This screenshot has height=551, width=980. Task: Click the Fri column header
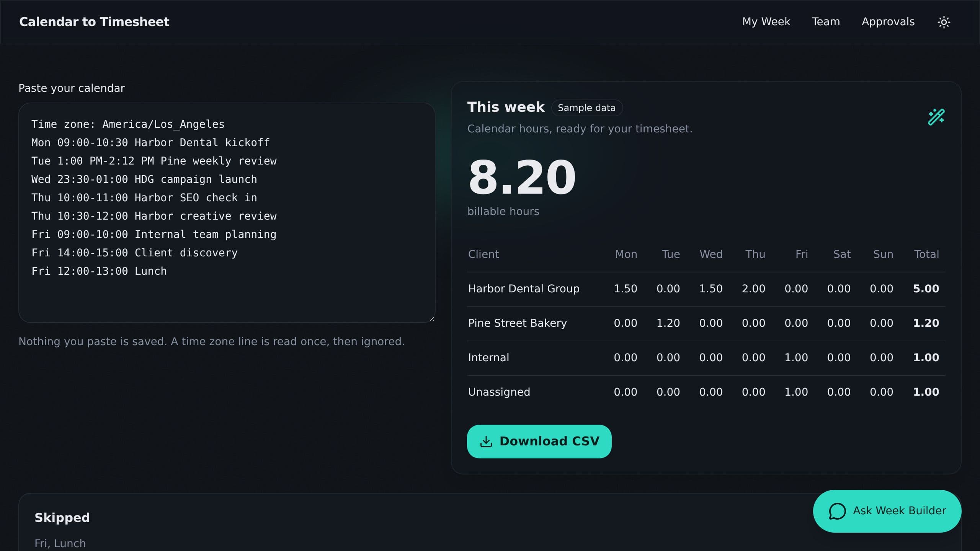coord(802,254)
